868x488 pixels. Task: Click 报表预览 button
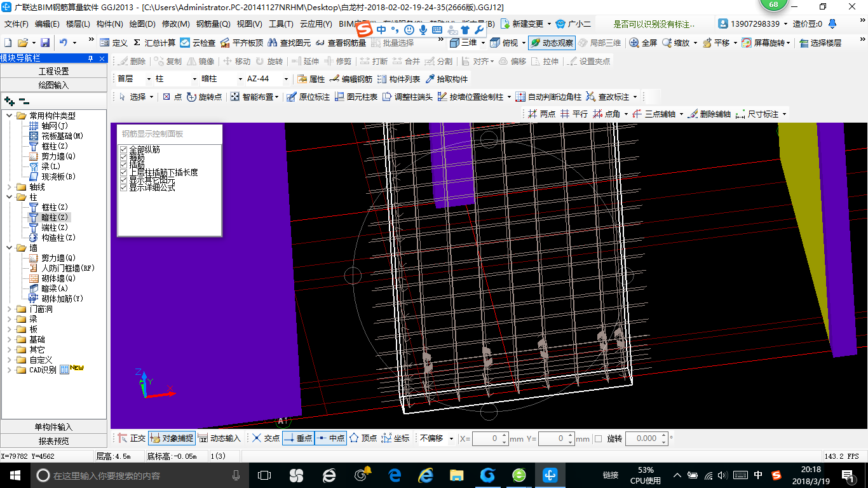[54, 440]
